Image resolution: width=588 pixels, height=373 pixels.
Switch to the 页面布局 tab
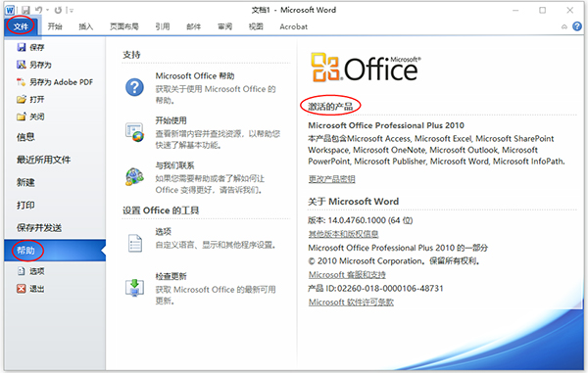[x=124, y=26]
